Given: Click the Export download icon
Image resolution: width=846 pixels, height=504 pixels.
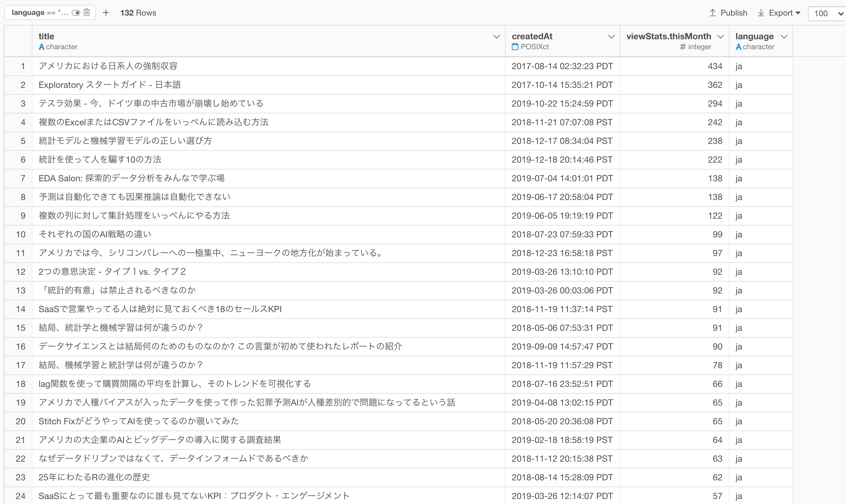Looking at the screenshot, I should 761,13.
